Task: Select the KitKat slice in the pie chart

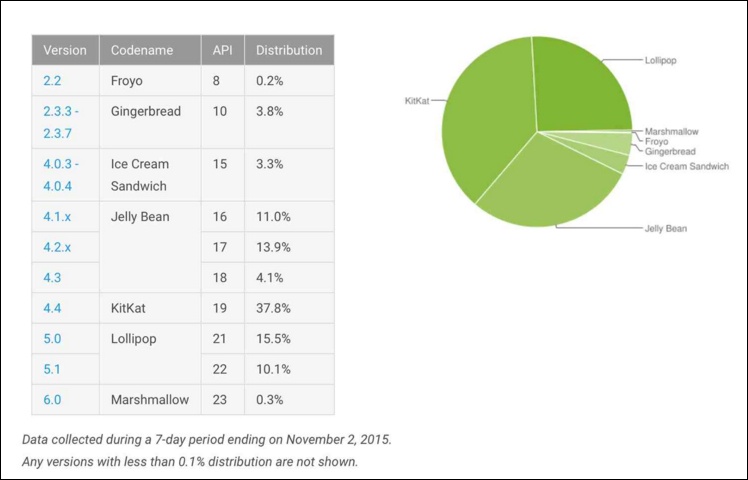Action: tap(487, 119)
